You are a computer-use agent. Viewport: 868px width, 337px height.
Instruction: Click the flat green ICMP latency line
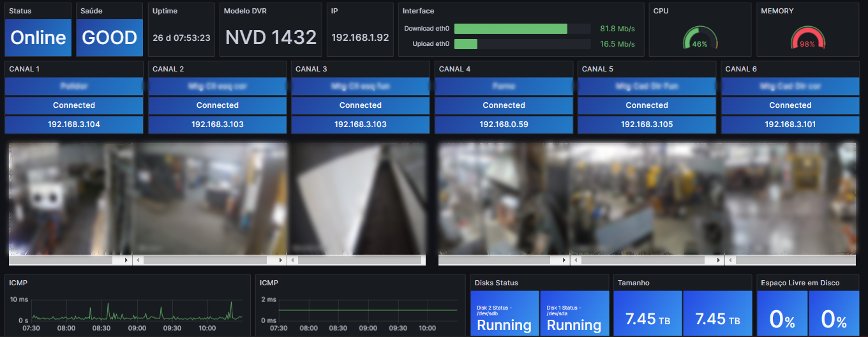point(368,310)
